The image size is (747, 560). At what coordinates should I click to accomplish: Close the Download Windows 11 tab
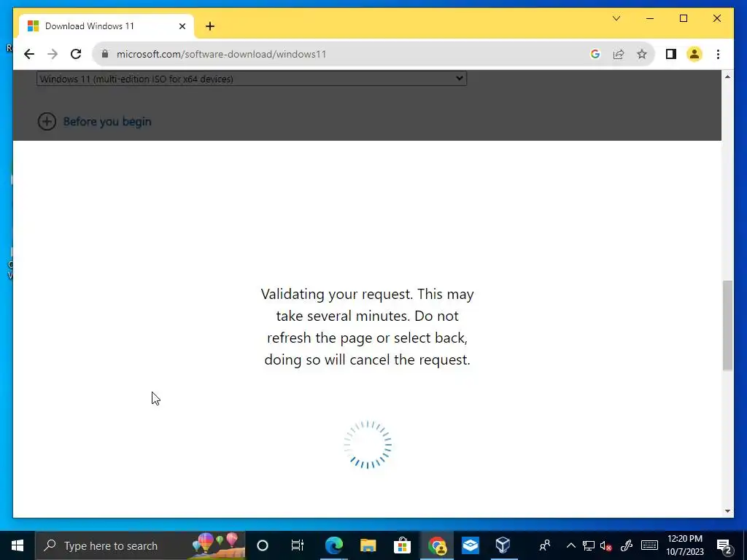click(x=182, y=26)
